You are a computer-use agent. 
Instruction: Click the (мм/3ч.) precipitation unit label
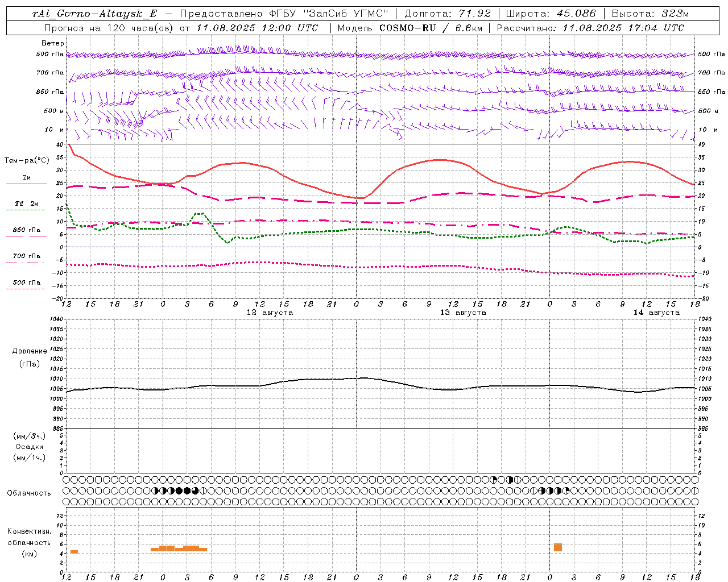[x=30, y=436]
